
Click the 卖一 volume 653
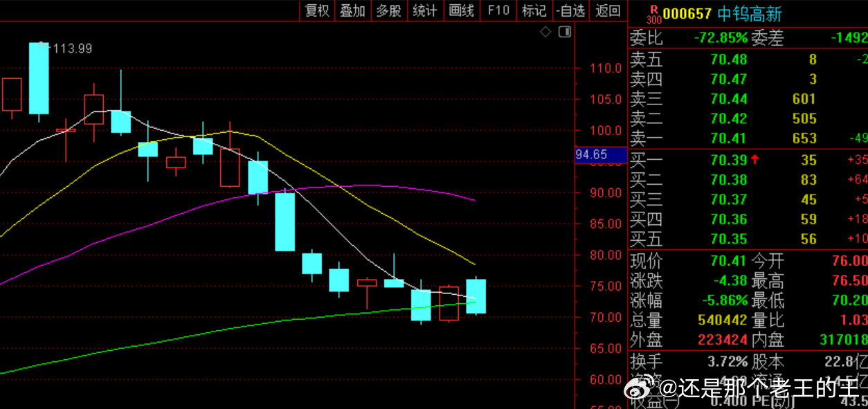coord(805,138)
